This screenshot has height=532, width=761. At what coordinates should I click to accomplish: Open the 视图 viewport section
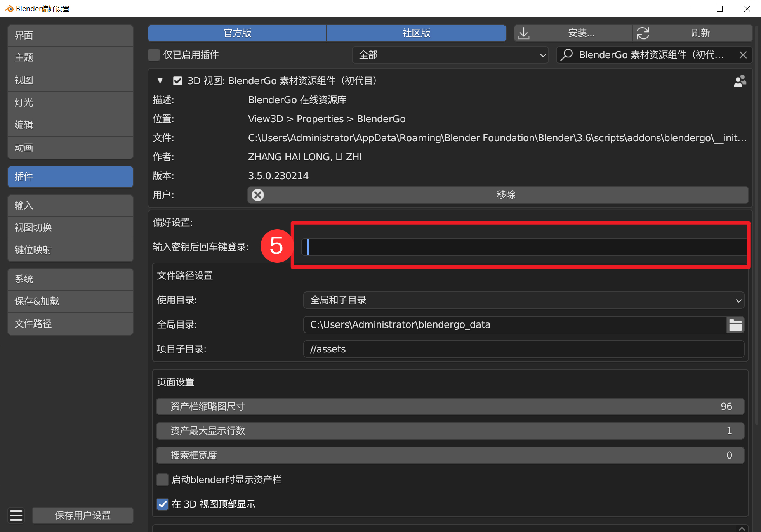[71, 80]
